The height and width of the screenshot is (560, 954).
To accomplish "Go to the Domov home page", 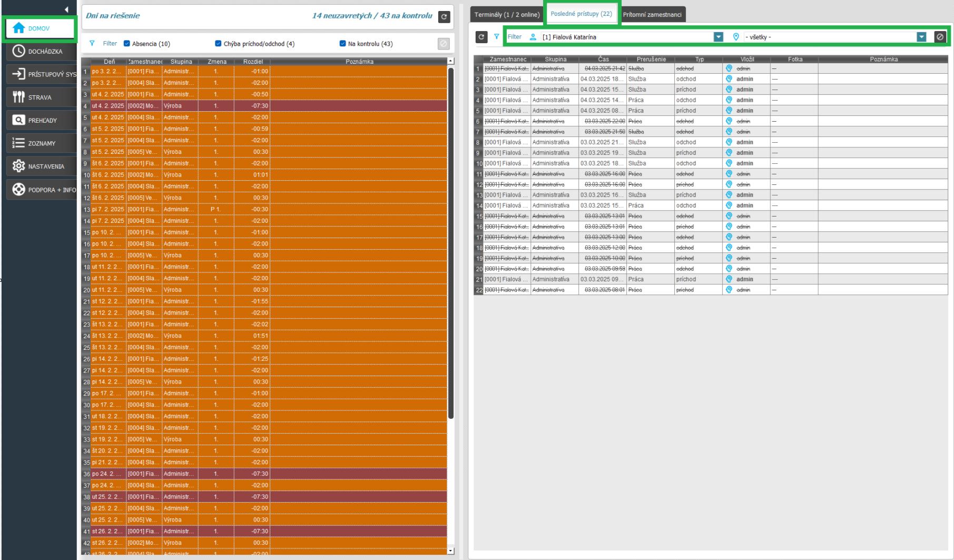I will [41, 28].
